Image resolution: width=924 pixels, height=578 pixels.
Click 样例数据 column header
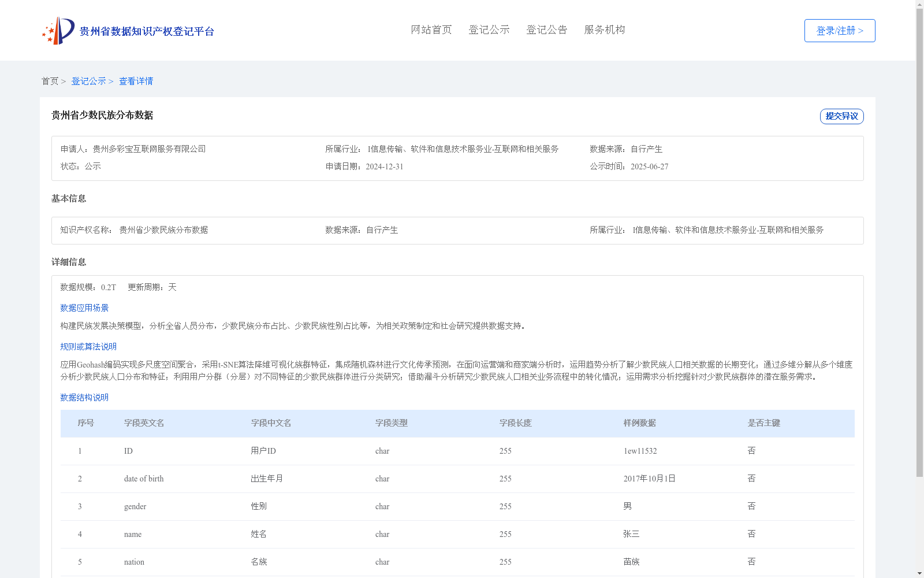640,423
